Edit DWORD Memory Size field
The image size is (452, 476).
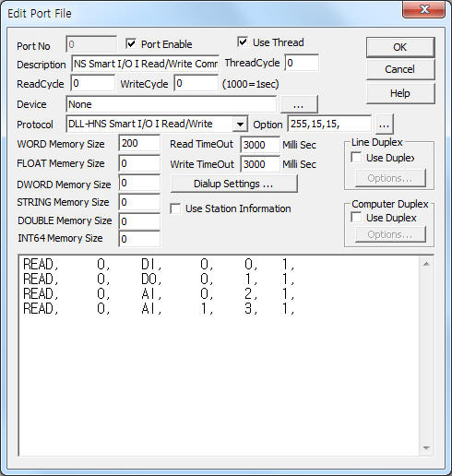point(139,183)
